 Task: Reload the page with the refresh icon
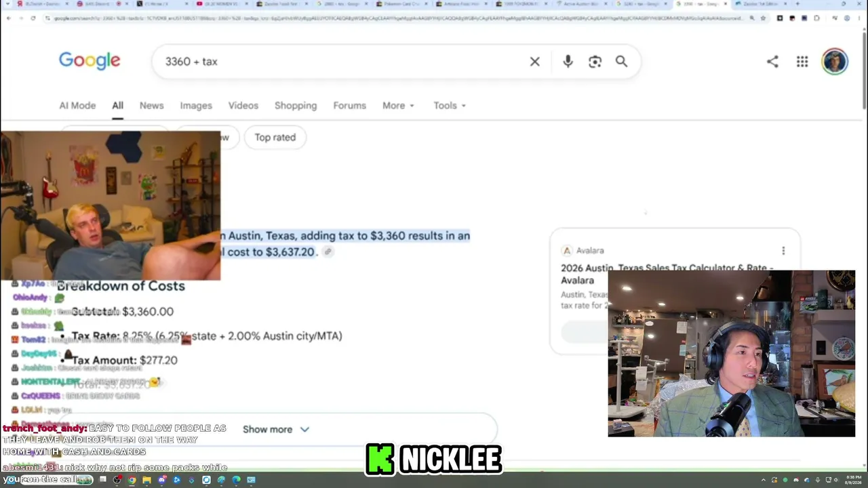coord(33,18)
